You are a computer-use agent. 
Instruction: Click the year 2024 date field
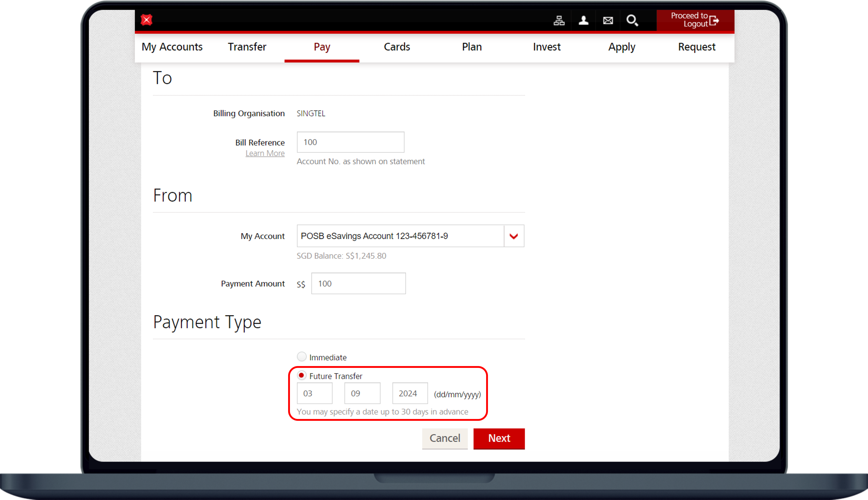tap(410, 393)
